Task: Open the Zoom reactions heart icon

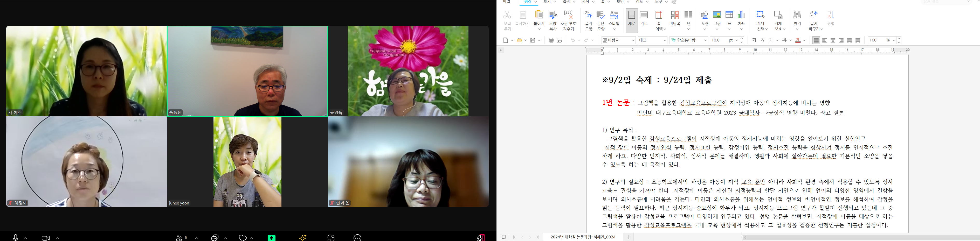Action: [x=243, y=238]
